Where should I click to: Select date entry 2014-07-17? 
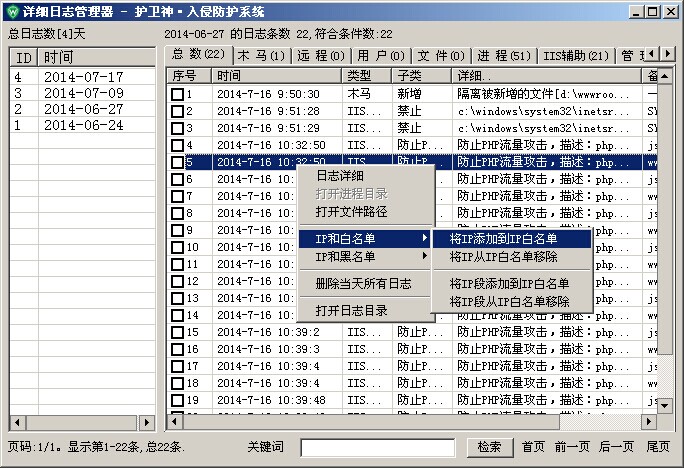[83, 77]
